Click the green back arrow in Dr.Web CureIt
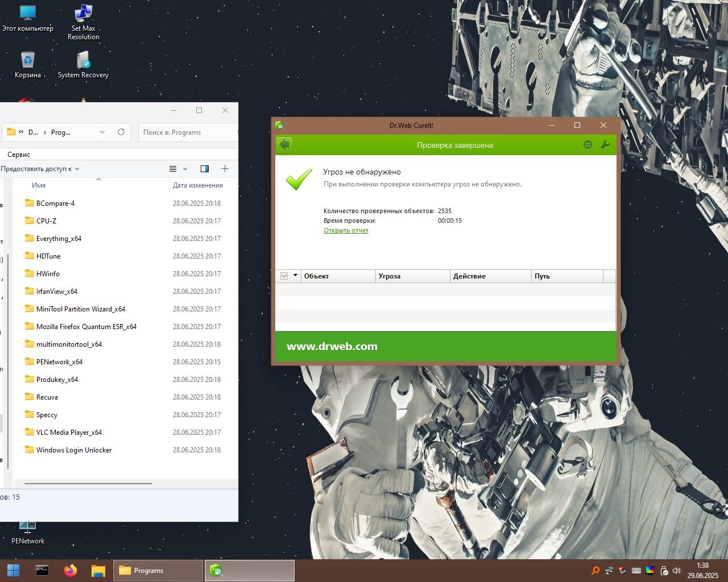Screen dimensions: 728x582 point(285,145)
